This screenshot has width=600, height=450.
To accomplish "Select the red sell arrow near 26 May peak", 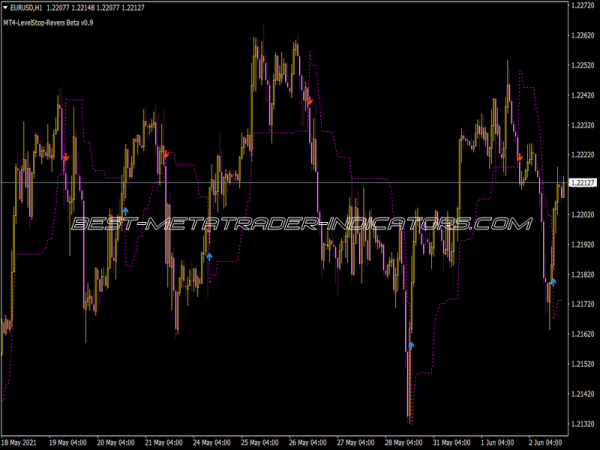I will click(x=310, y=102).
